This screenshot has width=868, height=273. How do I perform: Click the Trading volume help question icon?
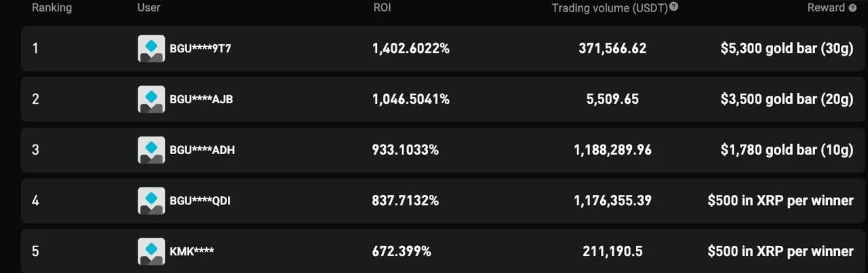(673, 7)
